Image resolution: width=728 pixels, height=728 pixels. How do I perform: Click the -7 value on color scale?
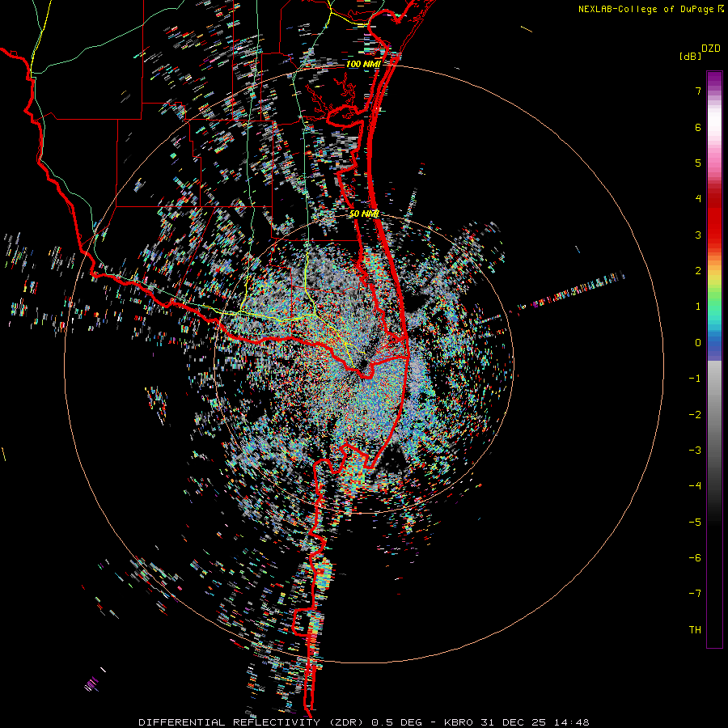pyautogui.click(x=695, y=594)
